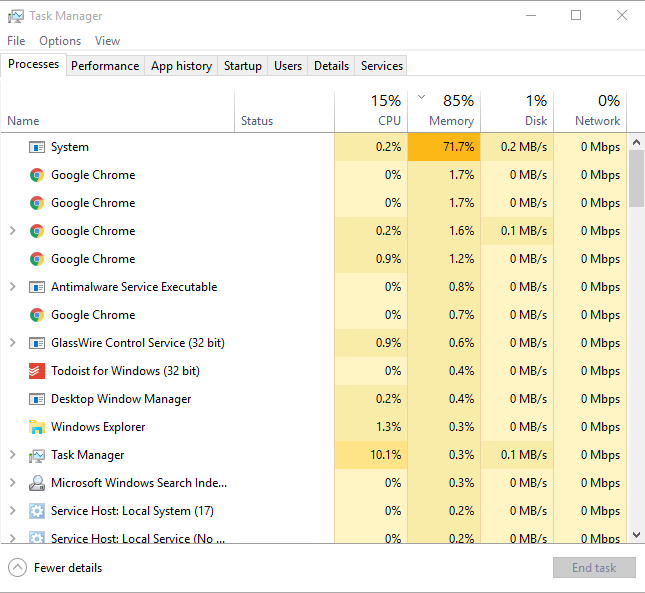Expand the Task Manager process group

click(x=12, y=455)
